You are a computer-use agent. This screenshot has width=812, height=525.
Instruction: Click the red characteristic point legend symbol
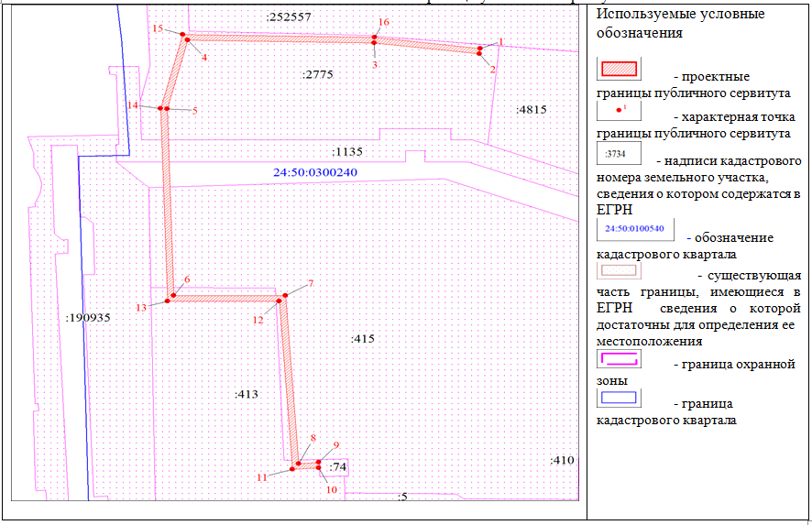point(619,110)
